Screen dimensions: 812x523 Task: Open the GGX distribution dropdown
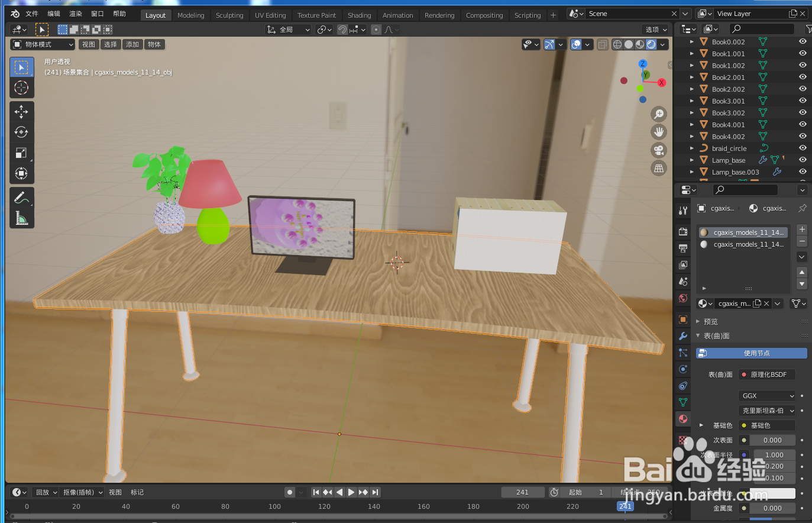(x=766, y=395)
